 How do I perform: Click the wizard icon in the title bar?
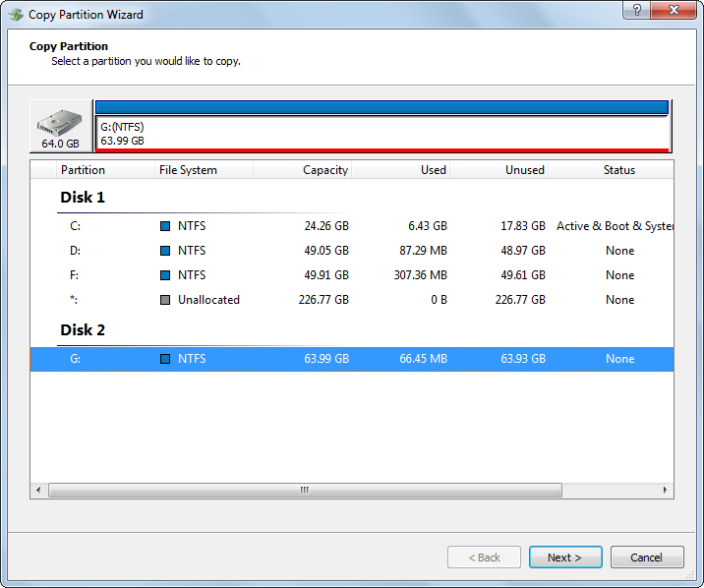pyautogui.click(x=16, y=15)
